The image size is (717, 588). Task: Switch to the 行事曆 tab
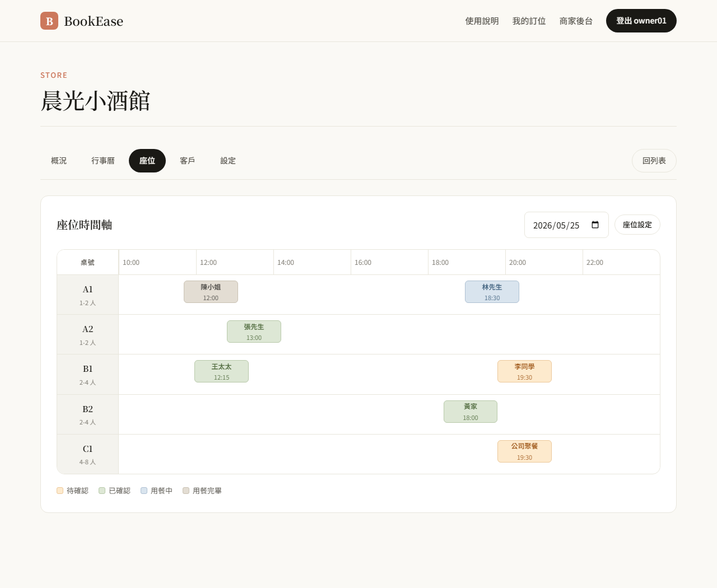103,161
